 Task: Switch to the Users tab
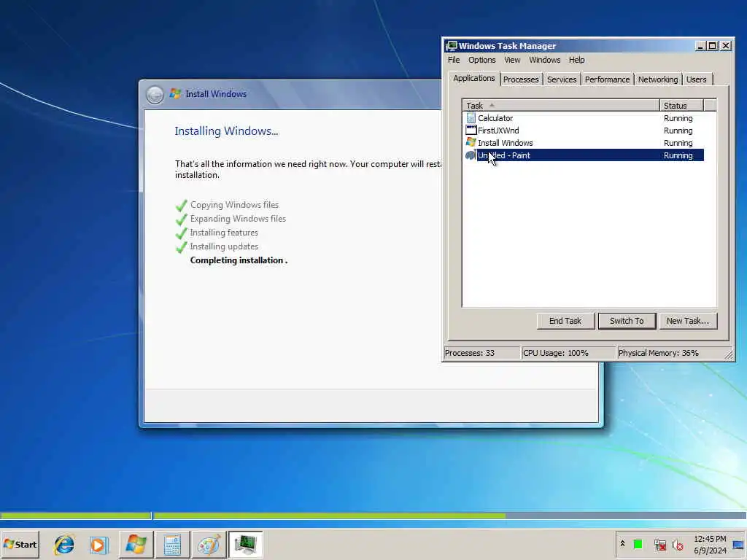697,79
